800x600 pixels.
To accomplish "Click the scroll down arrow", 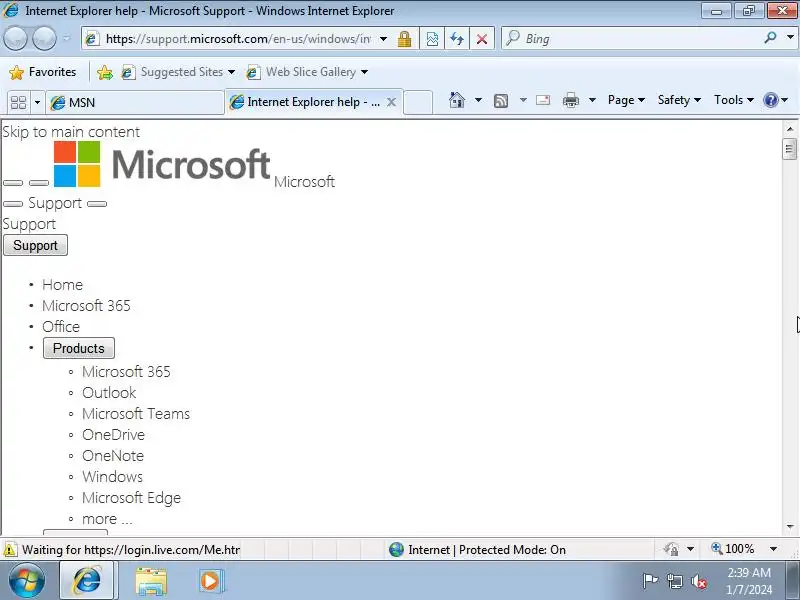I will [x=790, y=526].
